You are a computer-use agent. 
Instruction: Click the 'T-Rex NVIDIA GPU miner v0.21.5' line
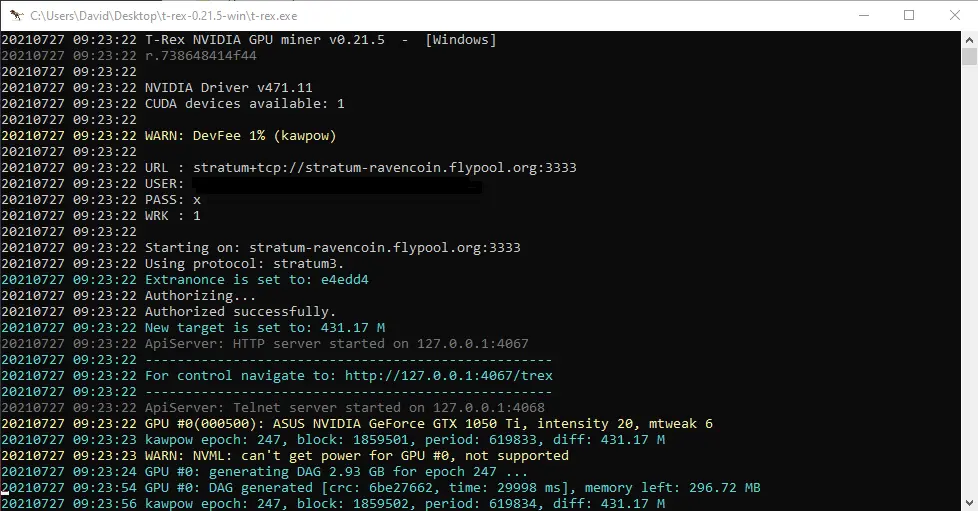249,39
